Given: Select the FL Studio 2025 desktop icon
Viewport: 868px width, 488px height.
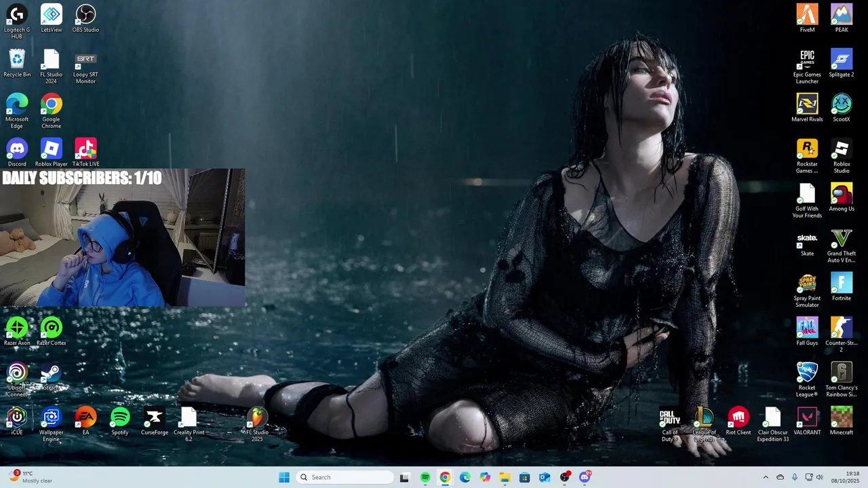Looking at the screenshot, I should click(x=257, y=424).
